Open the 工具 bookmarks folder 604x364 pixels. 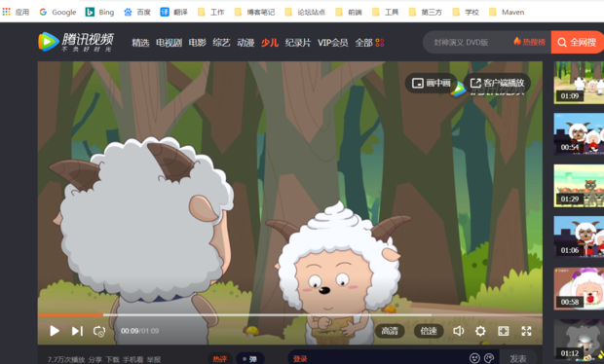[385, 12]
